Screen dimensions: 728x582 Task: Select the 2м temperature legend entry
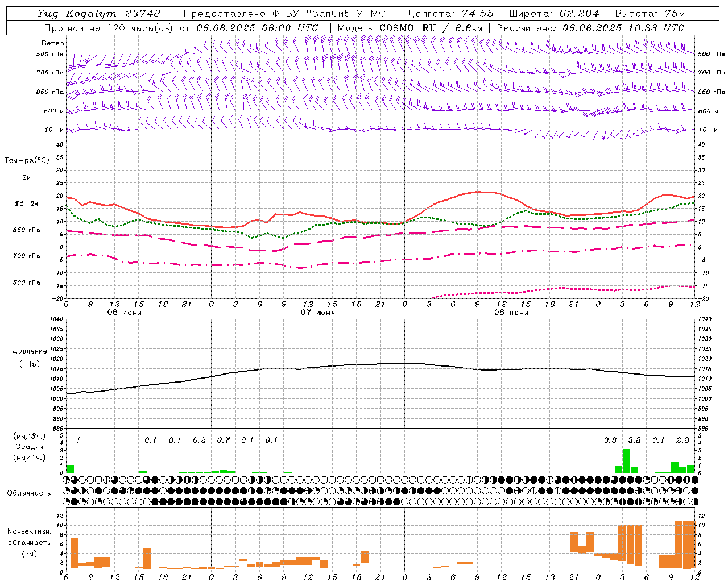[x=27, y=177]
